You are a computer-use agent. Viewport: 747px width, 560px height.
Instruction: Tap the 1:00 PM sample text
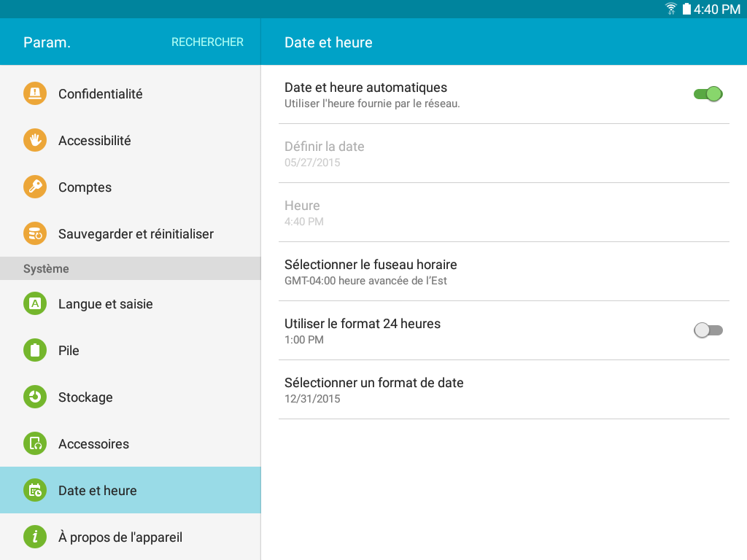pyautogui.click(x=304, y=340)
